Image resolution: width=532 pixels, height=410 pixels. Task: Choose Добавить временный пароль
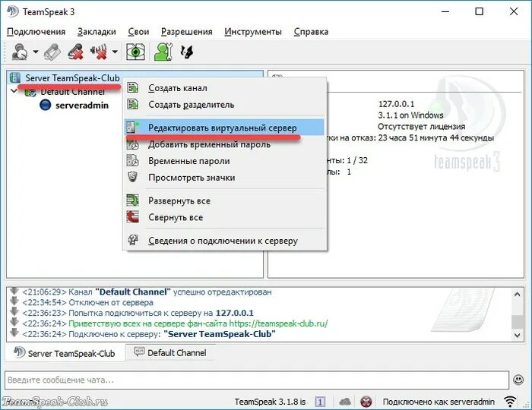(224, 145)
